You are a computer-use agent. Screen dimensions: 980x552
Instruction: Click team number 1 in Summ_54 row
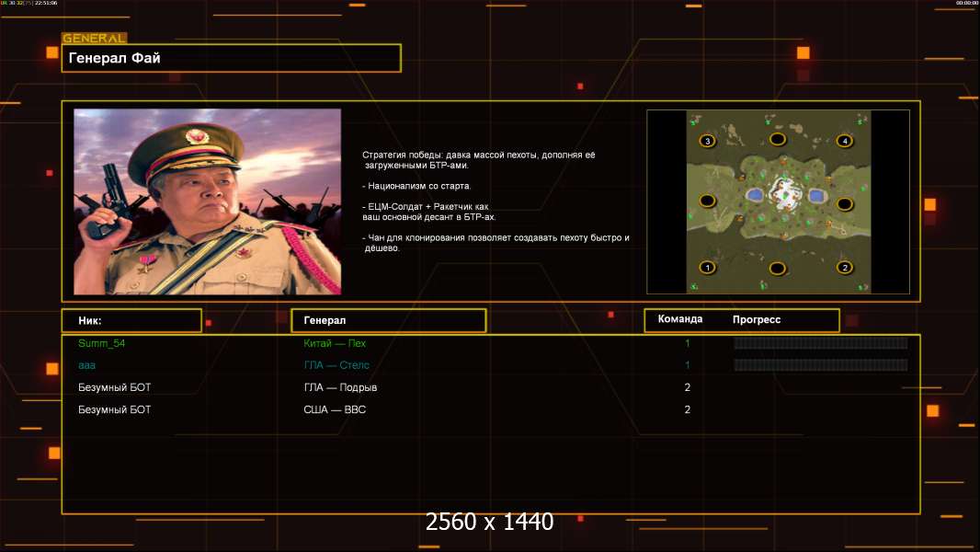[687, 343]
